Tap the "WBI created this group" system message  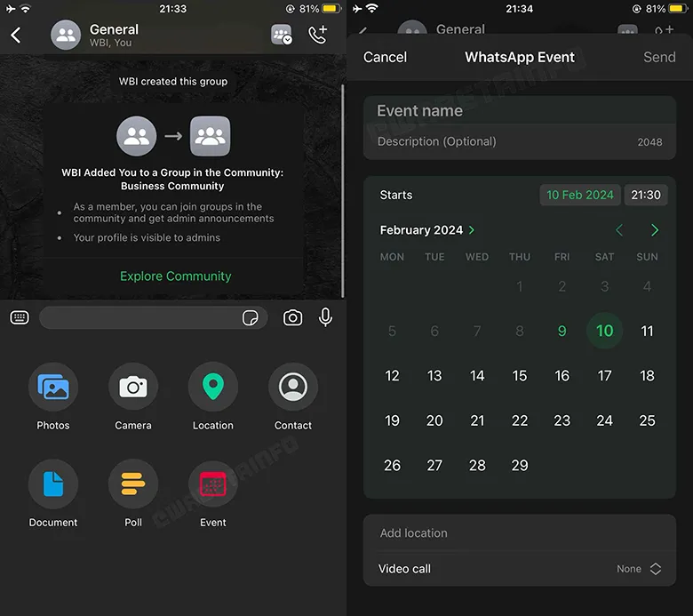pyautogui.click(x=173, y=82)
